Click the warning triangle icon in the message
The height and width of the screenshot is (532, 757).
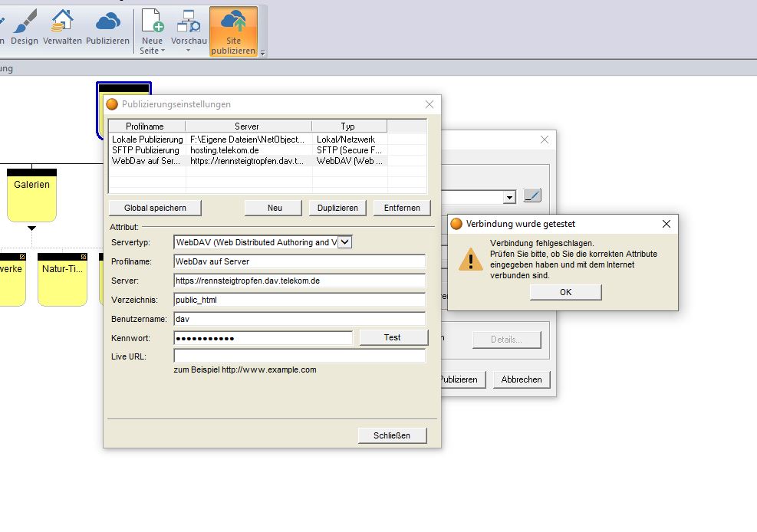point(470,259)
